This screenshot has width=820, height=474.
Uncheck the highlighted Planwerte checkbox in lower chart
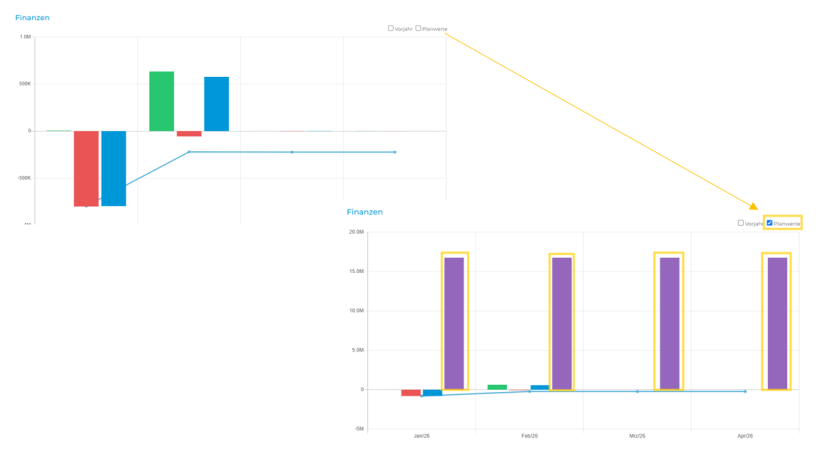pyautogui.click(x=769, y=223)
